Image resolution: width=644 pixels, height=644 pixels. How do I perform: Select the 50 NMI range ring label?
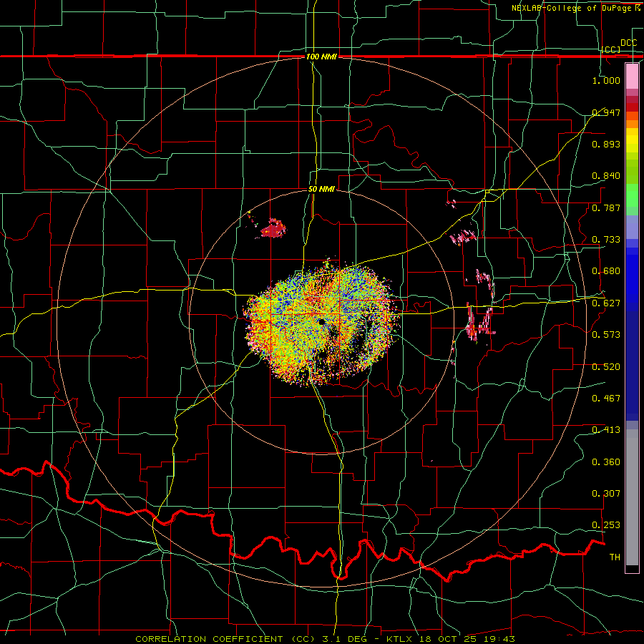(322, 189)
